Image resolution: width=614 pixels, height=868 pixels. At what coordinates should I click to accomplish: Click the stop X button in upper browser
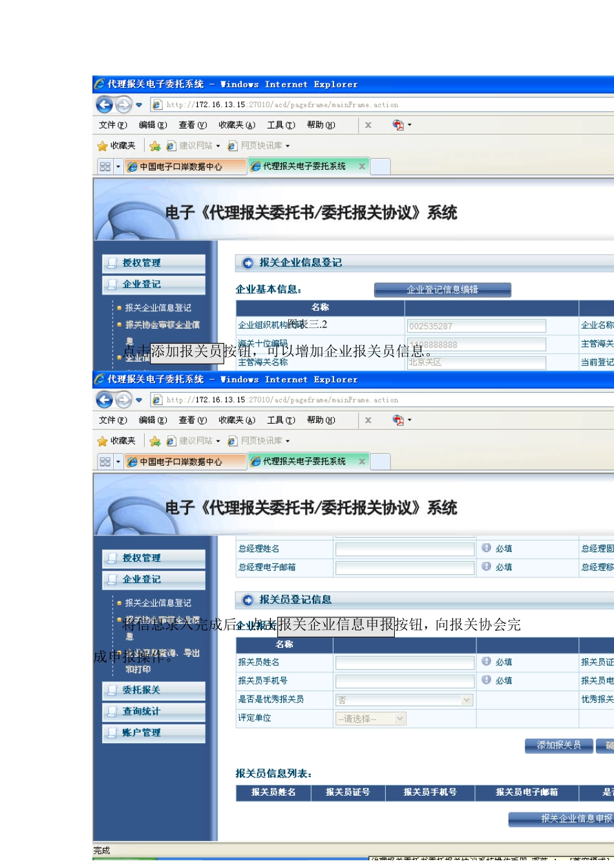368,125
